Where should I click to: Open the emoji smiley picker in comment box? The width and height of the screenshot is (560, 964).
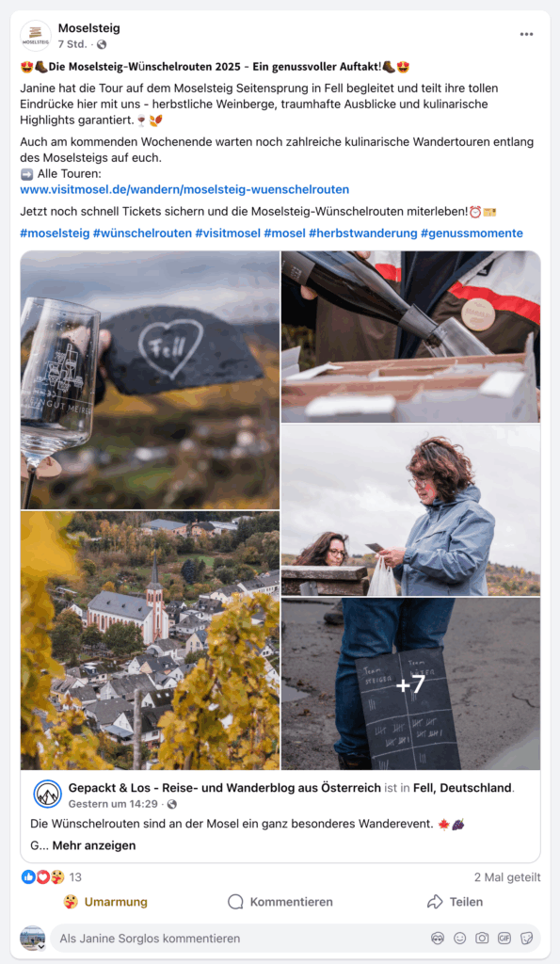pyautogui.click(x=460, y=939)
